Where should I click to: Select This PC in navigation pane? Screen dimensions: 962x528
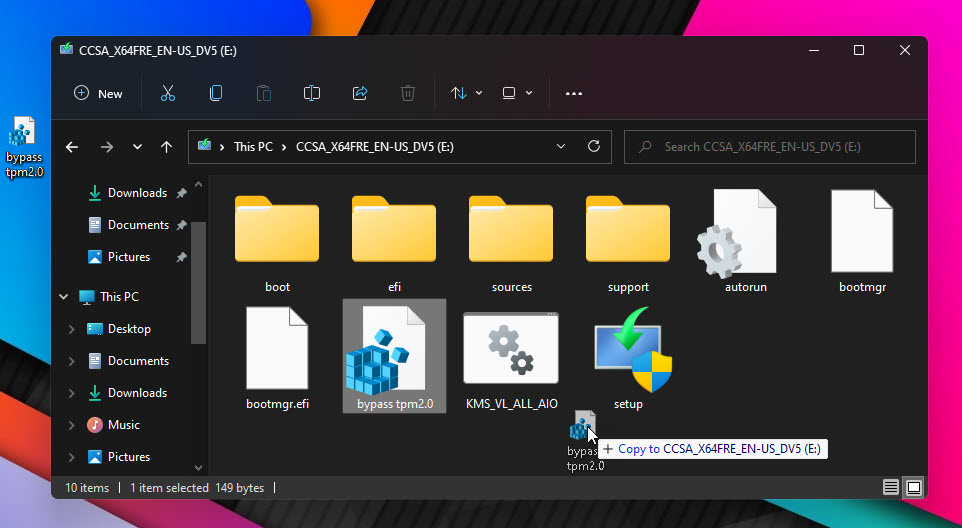pyautogui.click(x=109, y=297)
